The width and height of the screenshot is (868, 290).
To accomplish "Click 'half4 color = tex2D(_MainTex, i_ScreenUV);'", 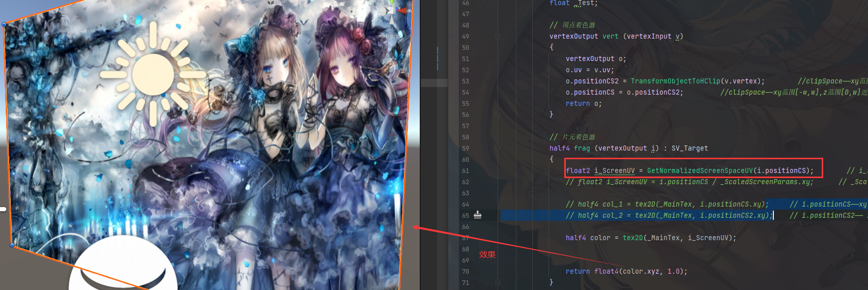I will (651, 238).
